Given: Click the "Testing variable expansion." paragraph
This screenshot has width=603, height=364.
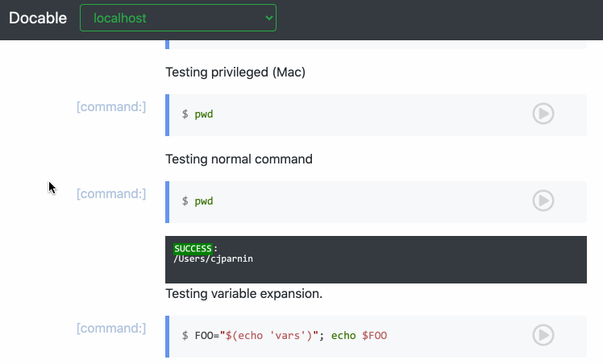Looking at the screenshot, I should click(x=243, y=294).
